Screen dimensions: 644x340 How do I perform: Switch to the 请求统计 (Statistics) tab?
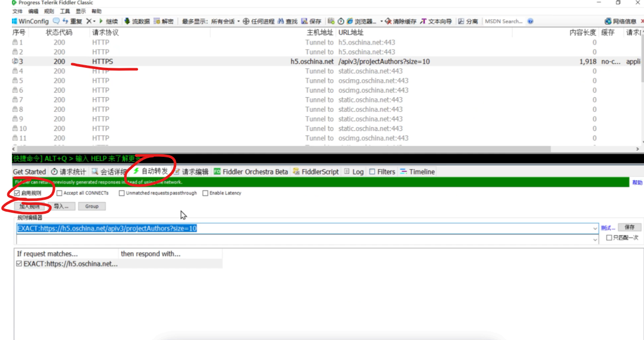tap(69, 172)
